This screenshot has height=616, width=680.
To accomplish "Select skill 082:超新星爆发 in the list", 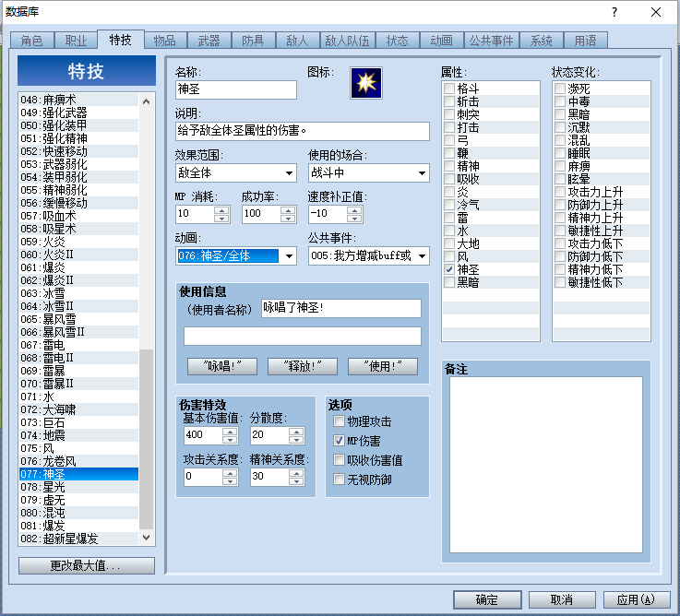I will (x=79, y=539).
